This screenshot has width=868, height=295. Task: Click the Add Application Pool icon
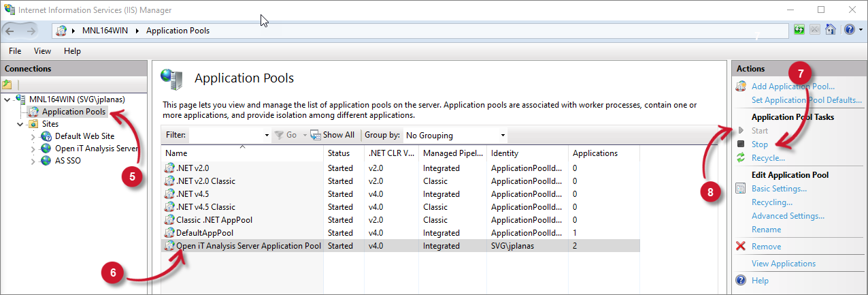(741, 87)
